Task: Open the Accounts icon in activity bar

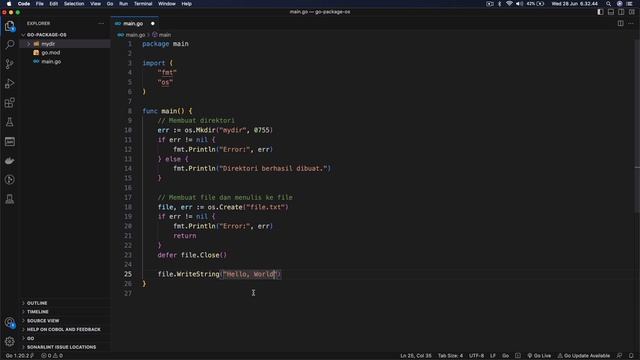Action: [10, 322]
